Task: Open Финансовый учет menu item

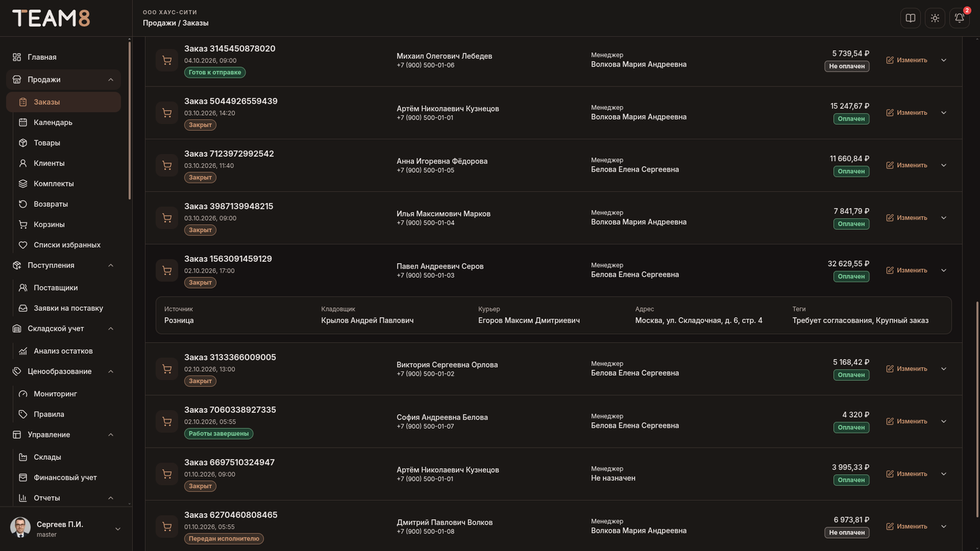Action: pyautogui.click(x=63, y=478)
